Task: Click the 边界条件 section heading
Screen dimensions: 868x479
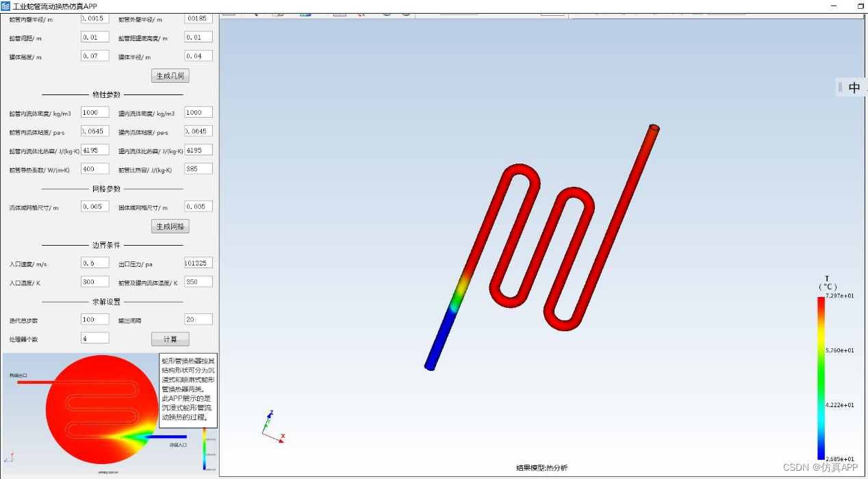Action: [106, 245]
